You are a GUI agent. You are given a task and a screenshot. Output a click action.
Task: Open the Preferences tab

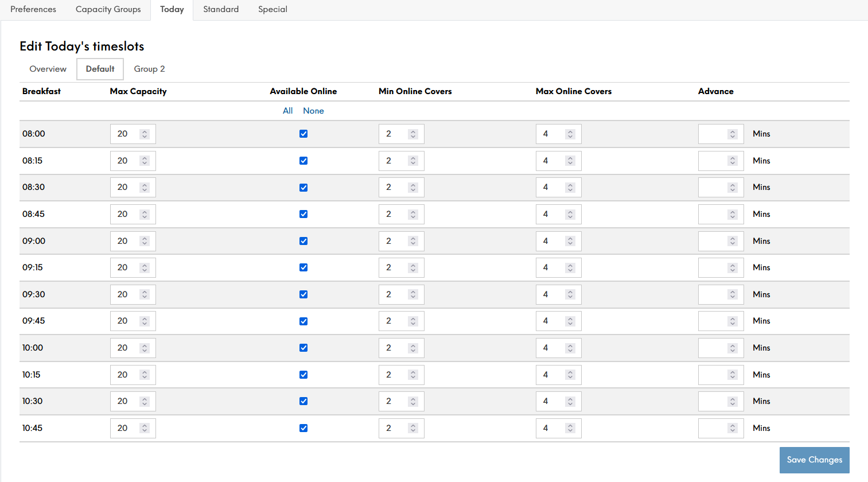[x=33, y=9]
